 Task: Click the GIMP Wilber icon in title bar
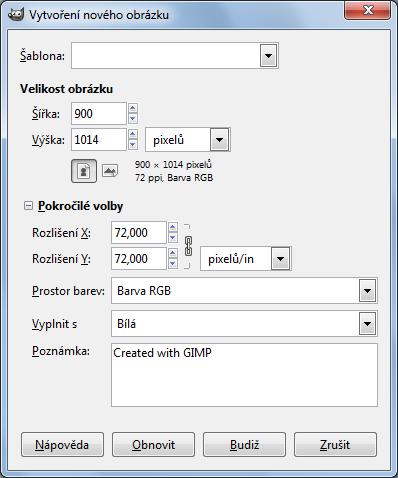click(x=16, y=14)
